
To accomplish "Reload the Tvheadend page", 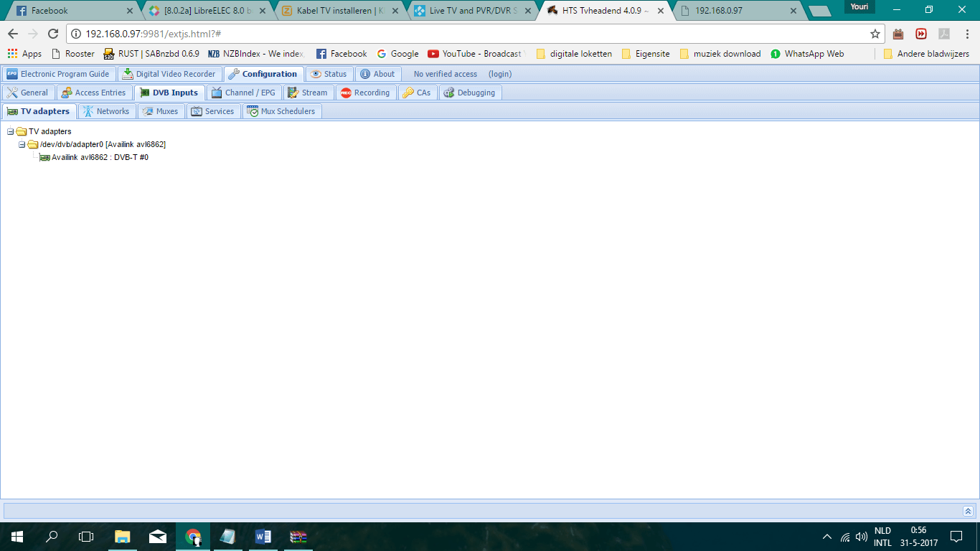I will pos(53,34).
